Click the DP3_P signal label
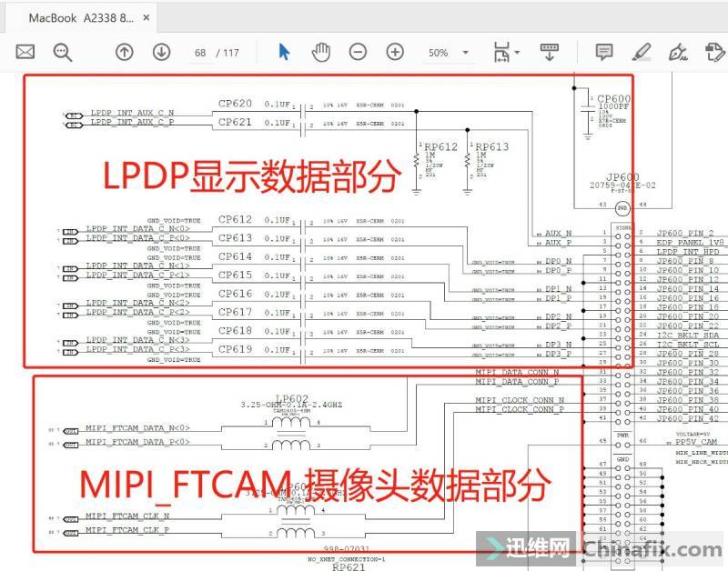 (558, 354)
